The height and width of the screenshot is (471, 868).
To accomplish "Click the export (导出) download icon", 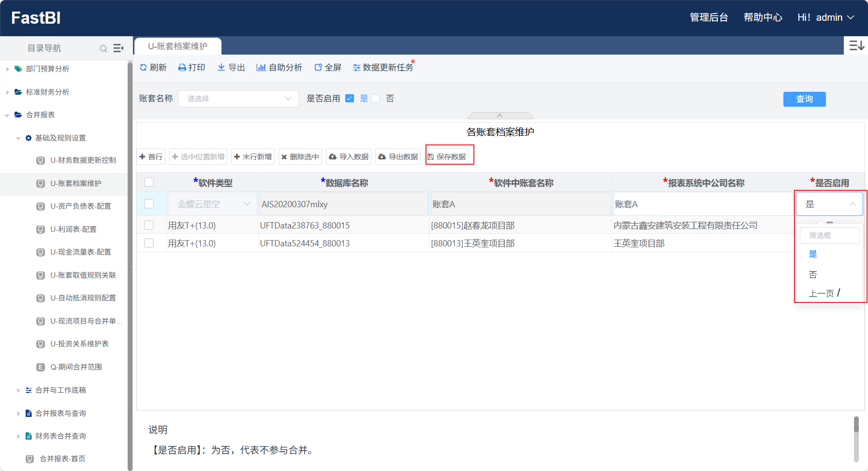I will 221,67.
